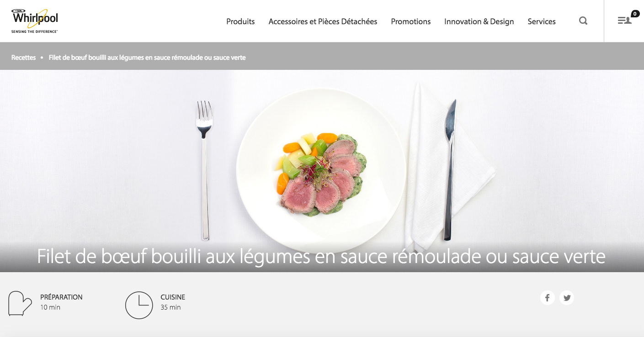
Task: Click the Cuisine 35 min label
Action: point(173,302)
